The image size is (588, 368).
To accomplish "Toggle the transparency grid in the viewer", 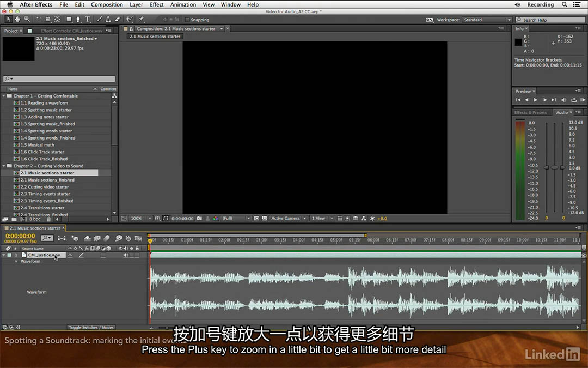I will tap(265, 218).
